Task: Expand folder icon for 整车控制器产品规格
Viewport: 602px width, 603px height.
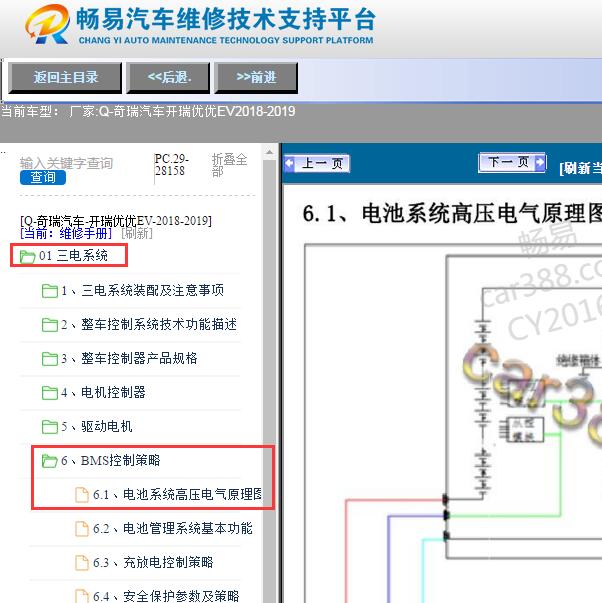Action: pos(50,358)
